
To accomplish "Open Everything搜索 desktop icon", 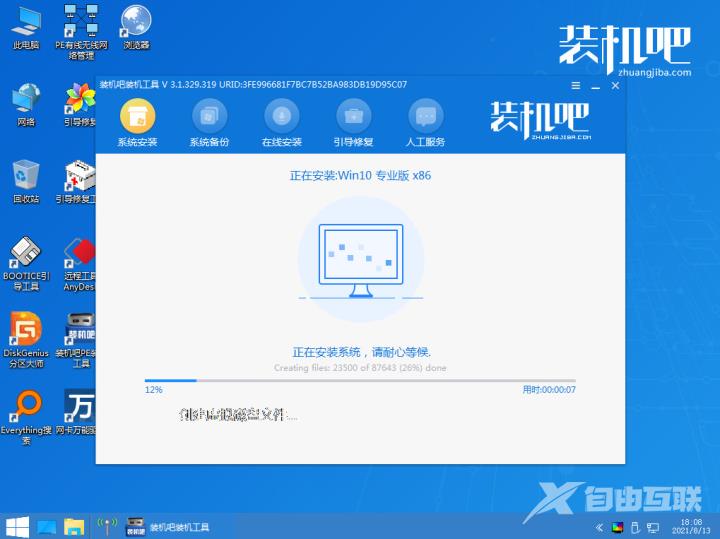I will [x=26, y=417].
